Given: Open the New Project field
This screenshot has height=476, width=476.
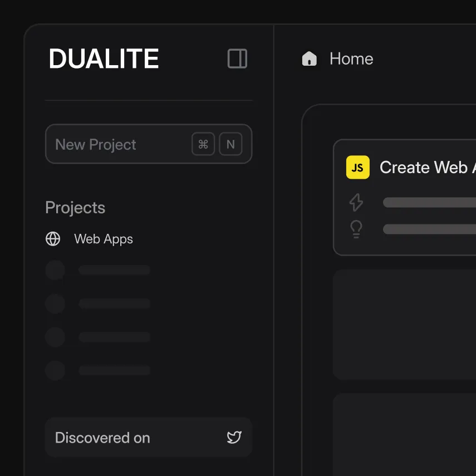Looking at the screenshot, I should (x=149, y=144).
